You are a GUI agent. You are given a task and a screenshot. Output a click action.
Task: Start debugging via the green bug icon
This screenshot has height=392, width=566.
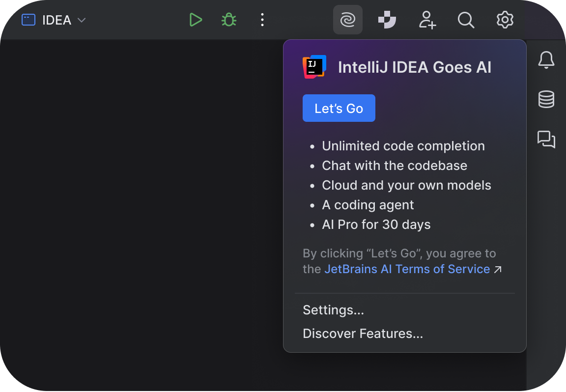229,20
